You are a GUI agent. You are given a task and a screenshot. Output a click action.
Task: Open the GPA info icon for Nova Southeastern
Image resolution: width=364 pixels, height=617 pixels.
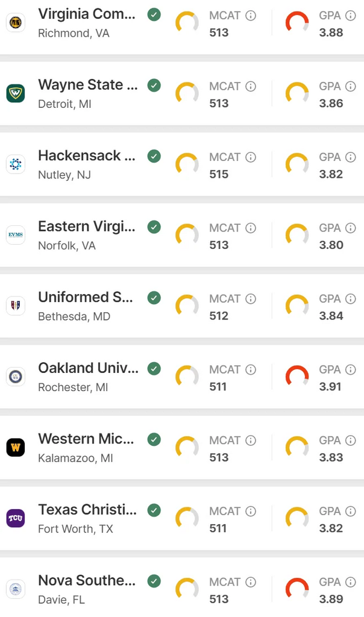[x=351, y=582]
